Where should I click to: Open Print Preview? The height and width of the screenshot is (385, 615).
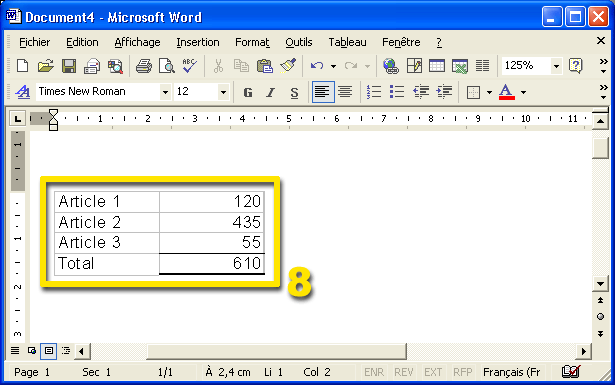167,66
